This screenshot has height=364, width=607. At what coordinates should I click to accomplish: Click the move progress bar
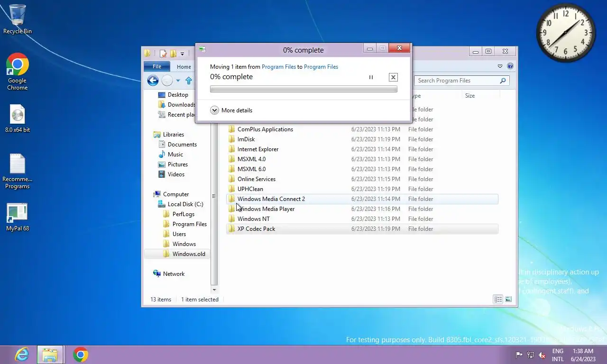pos(303,89)
